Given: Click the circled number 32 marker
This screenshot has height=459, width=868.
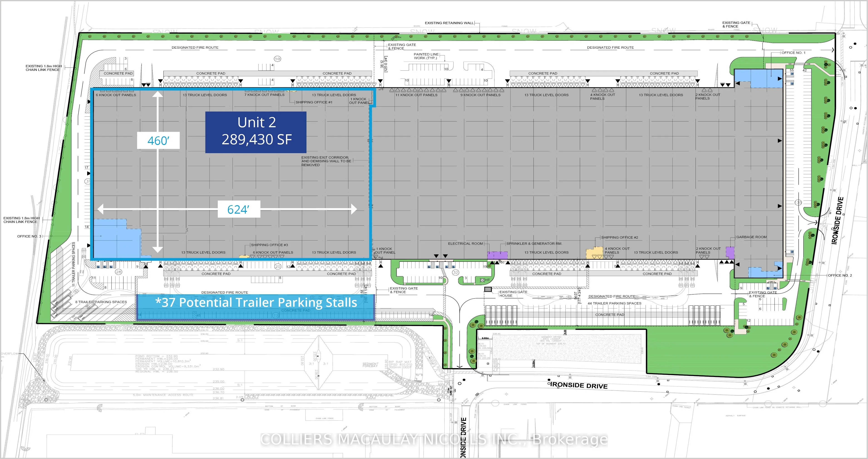Looking at the screenshot, I should tap(456, 272).
